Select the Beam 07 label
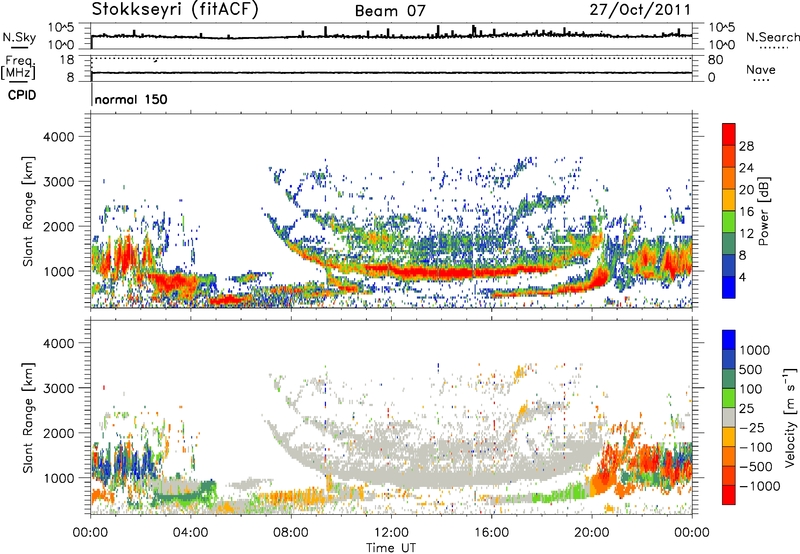This screenshot has width=800, height=554. point(390,11)
